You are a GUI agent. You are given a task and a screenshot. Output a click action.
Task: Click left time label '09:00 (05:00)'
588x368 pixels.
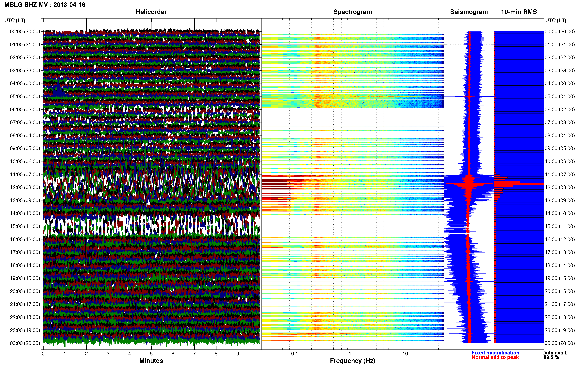(25, 148)
